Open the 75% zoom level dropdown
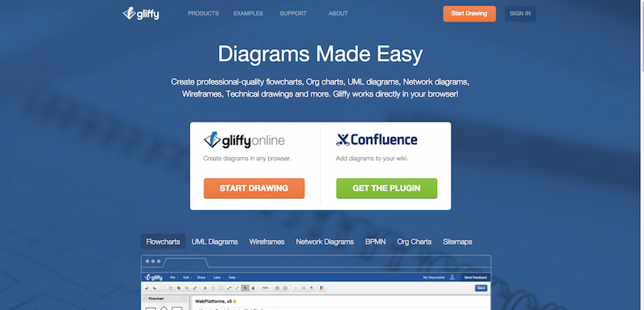 click(x=266, y=287)
